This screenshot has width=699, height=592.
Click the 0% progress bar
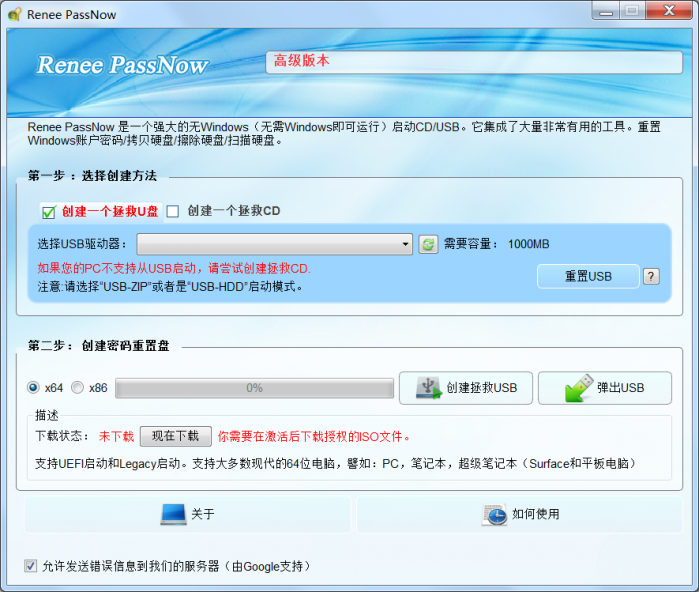255,388
